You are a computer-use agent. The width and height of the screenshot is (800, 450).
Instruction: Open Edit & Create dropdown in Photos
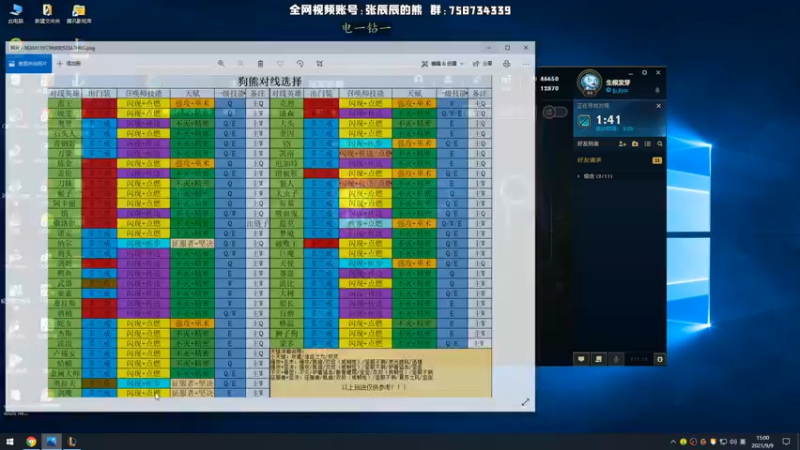(442, 64)
